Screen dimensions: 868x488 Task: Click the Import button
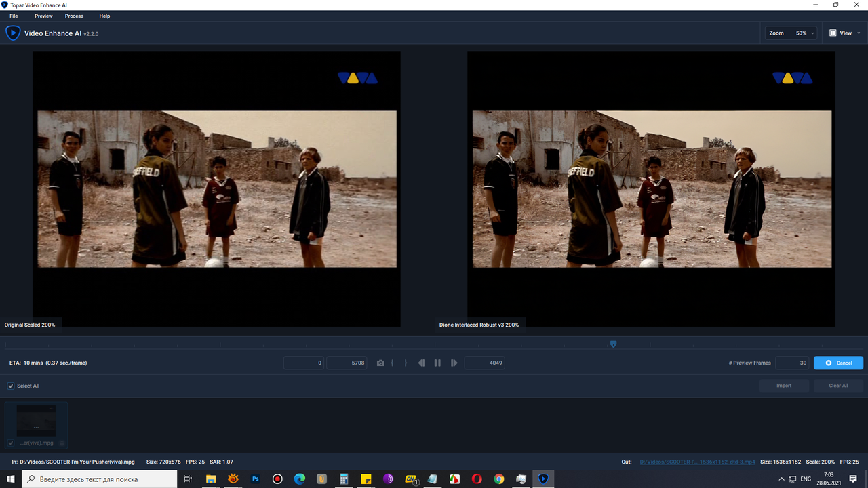point(784,386)
